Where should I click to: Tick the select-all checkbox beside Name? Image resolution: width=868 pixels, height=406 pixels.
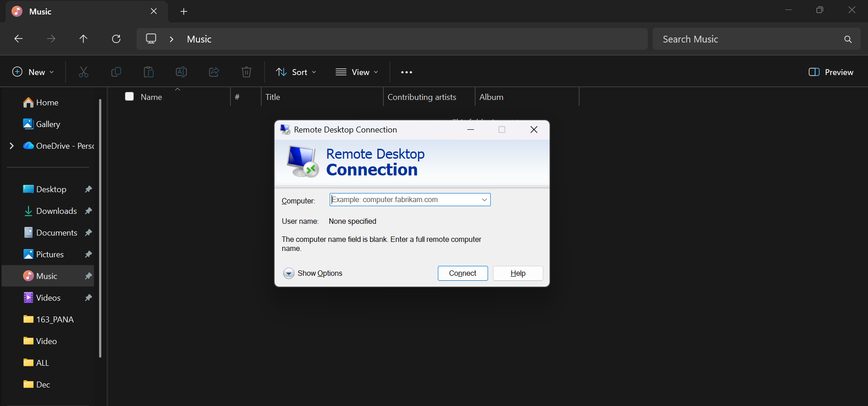(x=129, y=96)
